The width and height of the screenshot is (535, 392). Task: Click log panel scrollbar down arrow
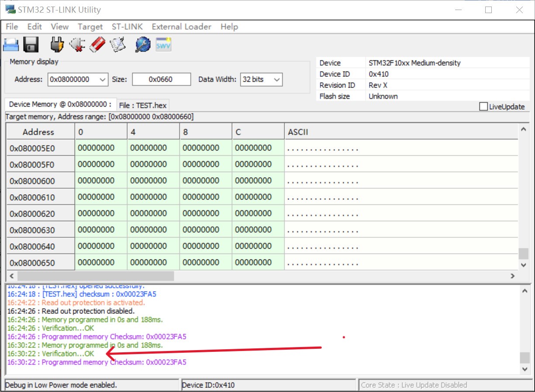click(x=525, y=369)
